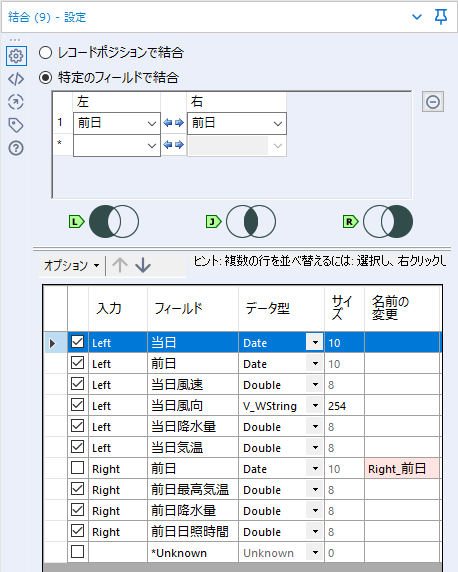Pin the configuration window
Viewport: 458px width, 572px height.
pyautogui.click(x=441, y=17)
